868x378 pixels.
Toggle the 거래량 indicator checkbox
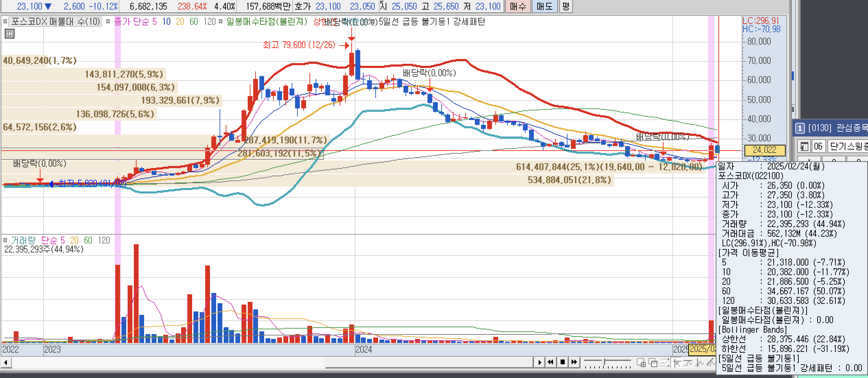point(5,240)
